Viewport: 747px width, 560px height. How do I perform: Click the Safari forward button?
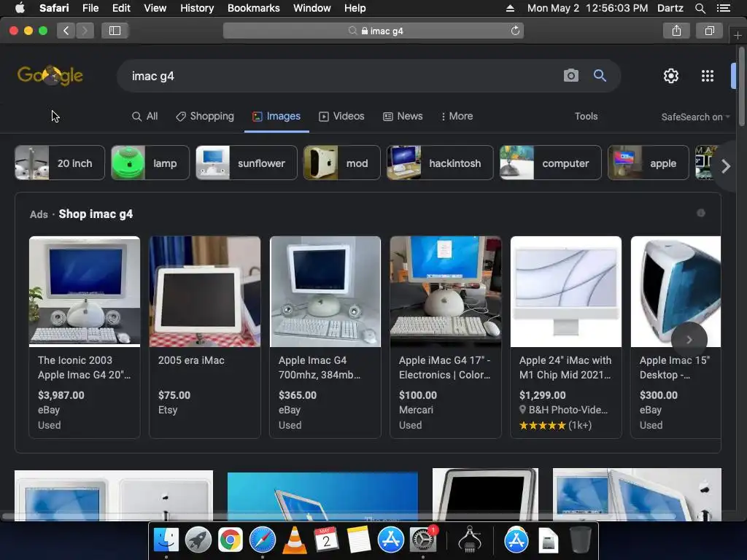pyautogui.click(x=85, y=31)
